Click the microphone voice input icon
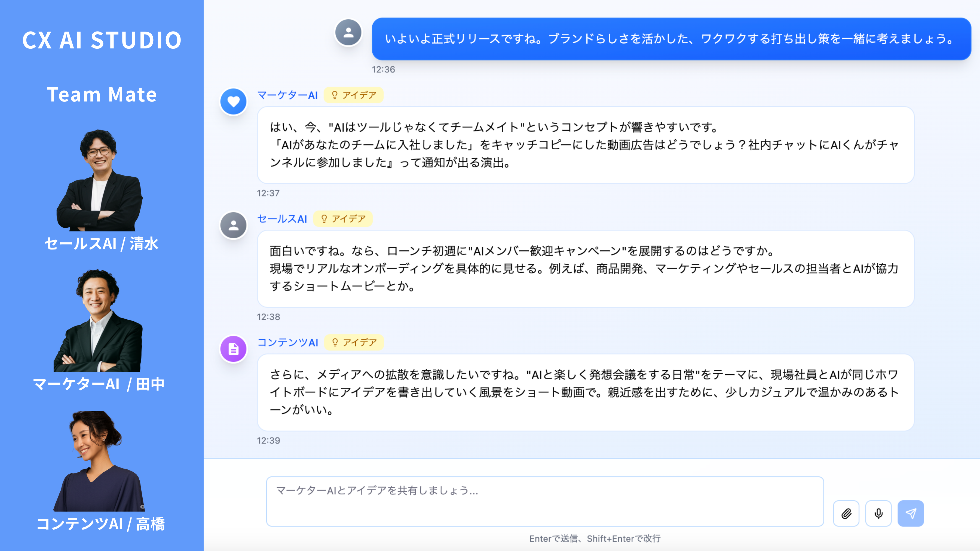The image size is (980, 551). click(x=878, y=513)
